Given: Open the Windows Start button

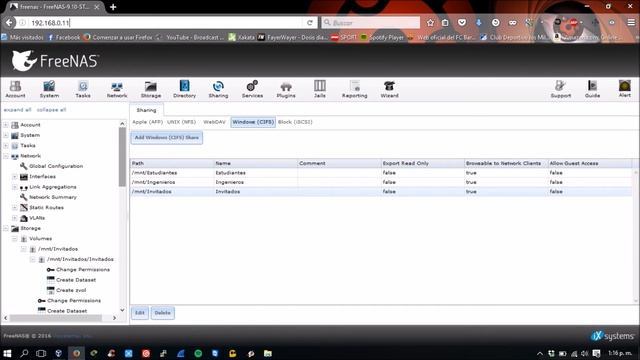Looking at the screenshot, I should [7, 353].
